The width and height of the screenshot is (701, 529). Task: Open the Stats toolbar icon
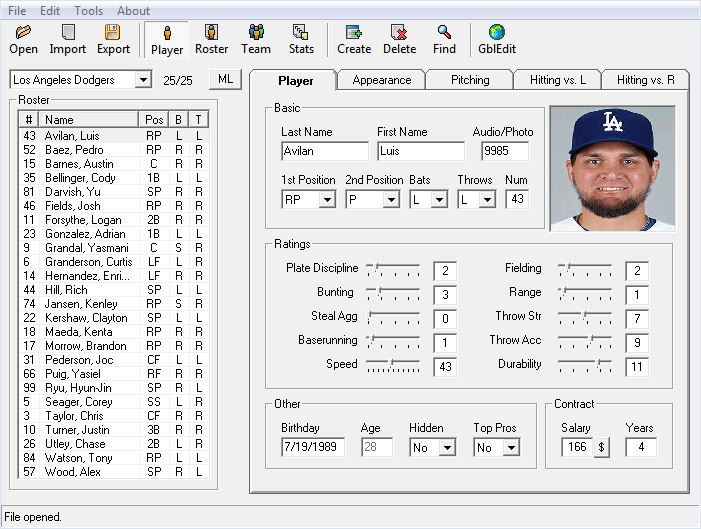[x=301, y=39]
